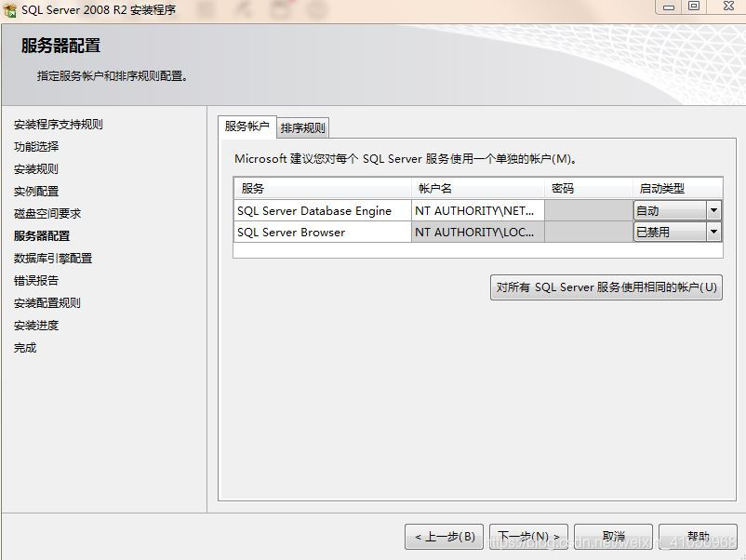Click 服务 column header
The height and width of the screenshot is (560, 746).
[x=323, y=189]
